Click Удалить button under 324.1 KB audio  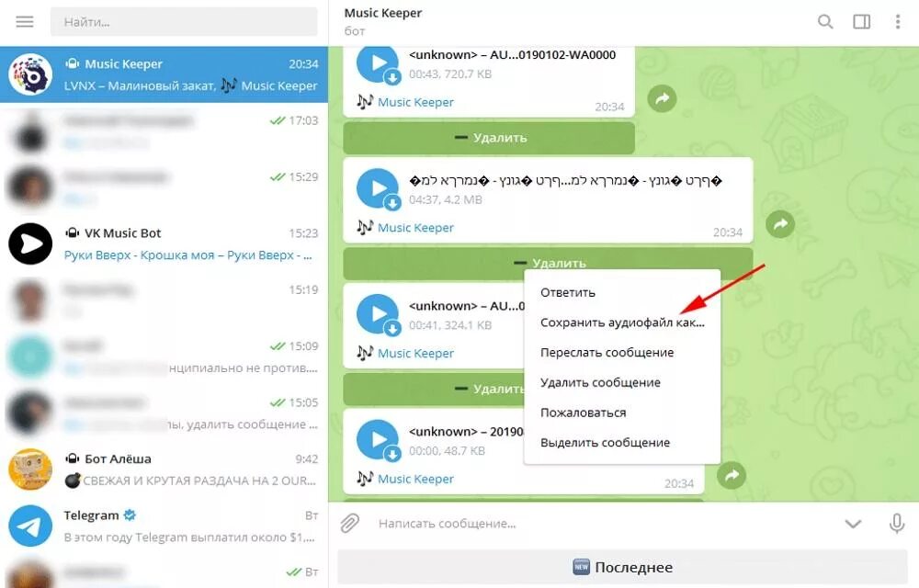pos(434,389)
